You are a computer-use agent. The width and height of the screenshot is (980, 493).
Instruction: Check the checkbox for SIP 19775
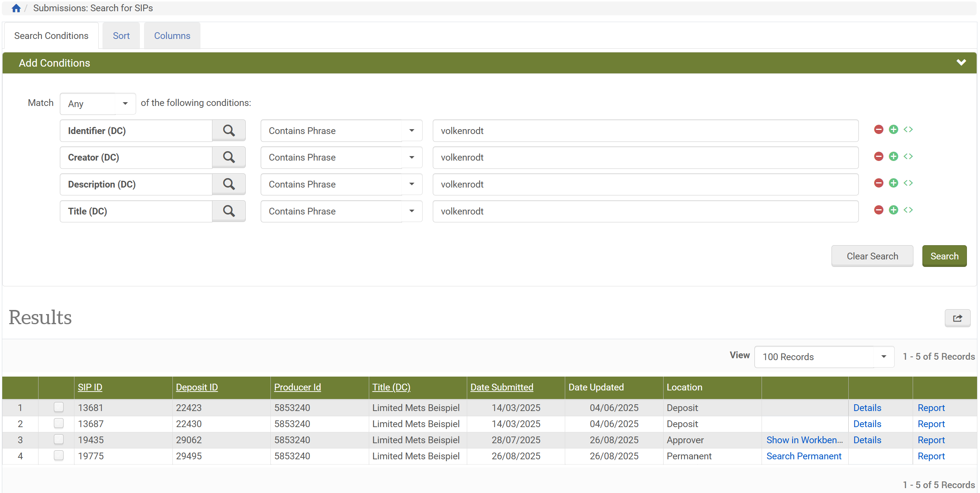tap(58, 455)
